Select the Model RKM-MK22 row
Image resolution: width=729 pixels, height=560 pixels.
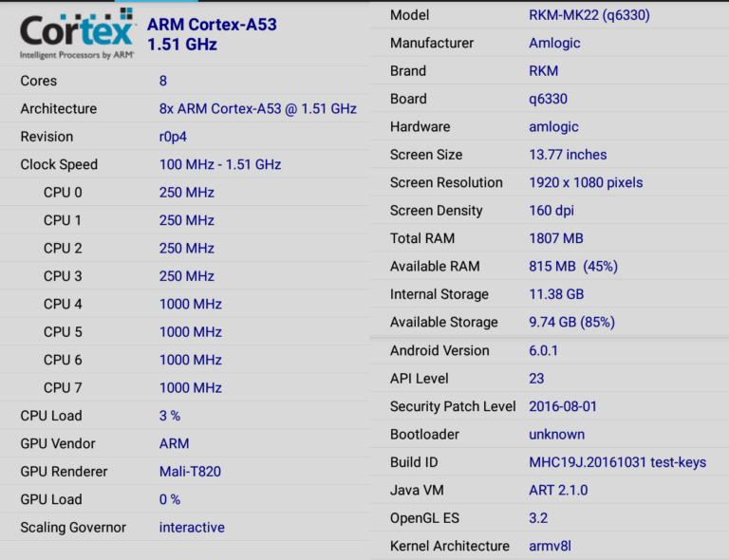click(551, 15)
